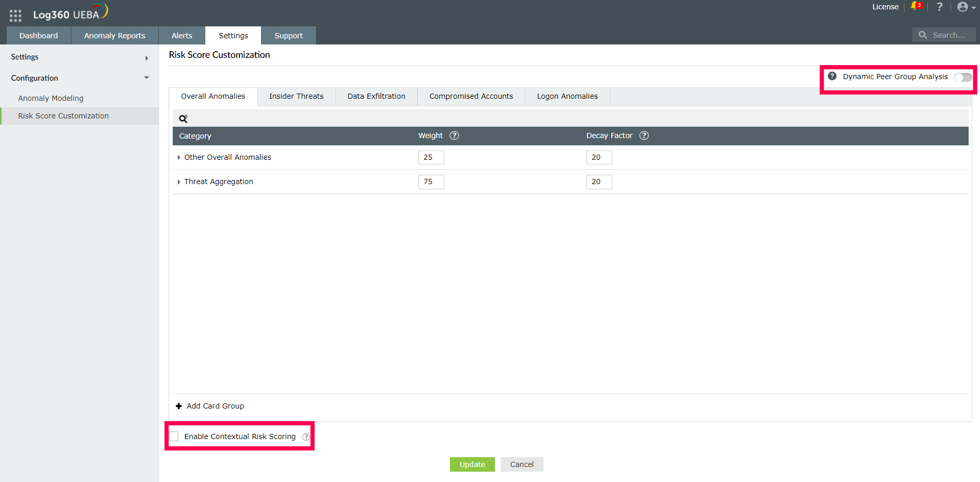The image size is (980, 482).
Task: Click the Risk Score Customization page heading
Action: 219,55
